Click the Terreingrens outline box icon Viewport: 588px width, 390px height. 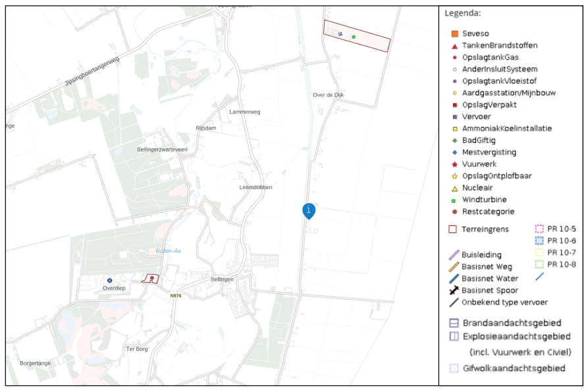[x=452, y=229]
